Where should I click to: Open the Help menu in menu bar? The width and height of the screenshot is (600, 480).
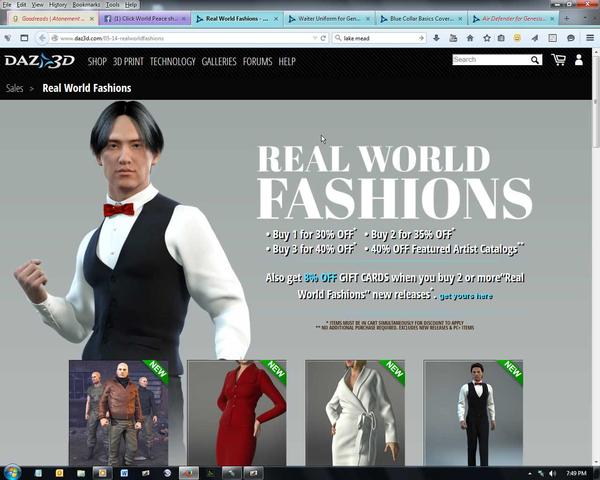pos(130,5)
